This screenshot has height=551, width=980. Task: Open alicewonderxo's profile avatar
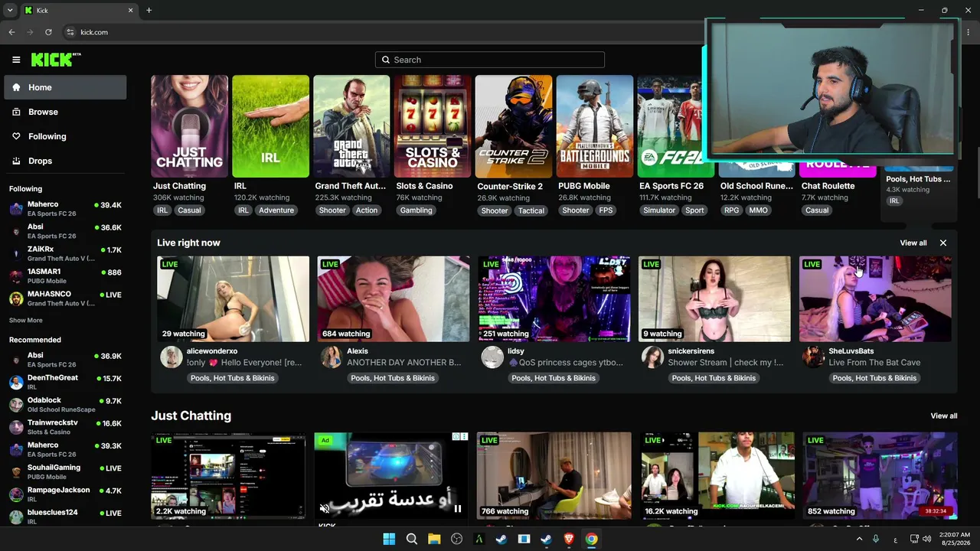click(x=171, y=357)
